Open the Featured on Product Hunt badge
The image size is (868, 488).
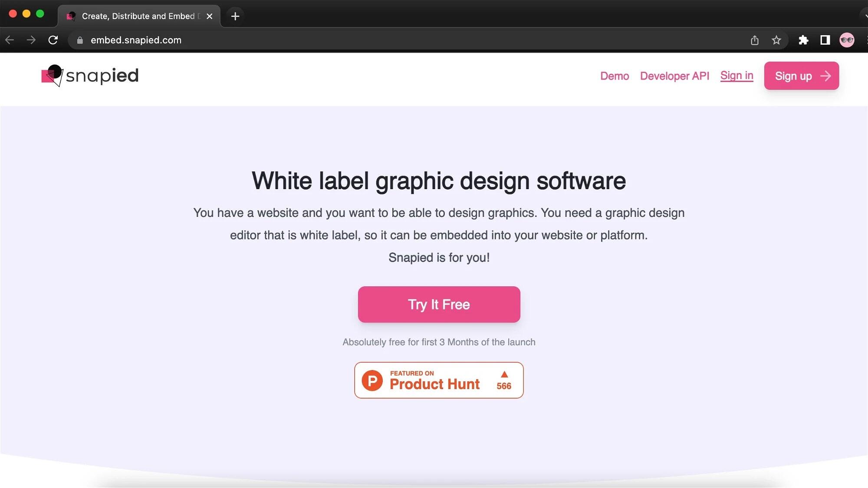pos(439,380)
